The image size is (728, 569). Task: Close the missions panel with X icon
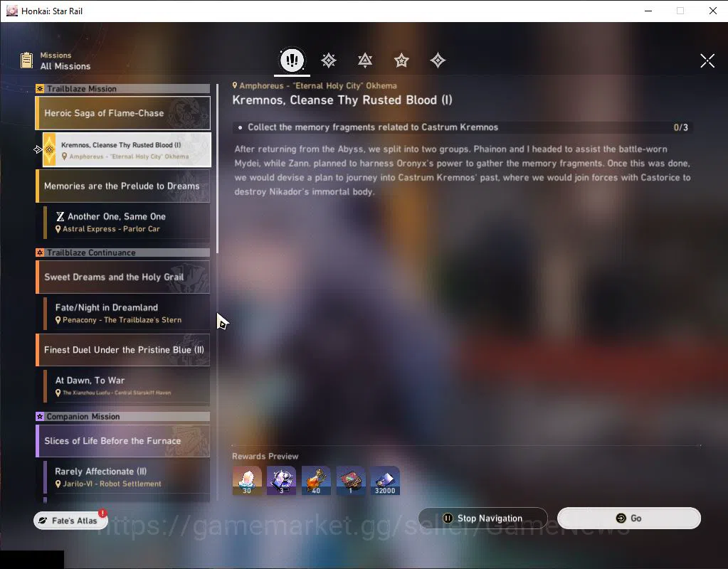click(x=707, y=60)
